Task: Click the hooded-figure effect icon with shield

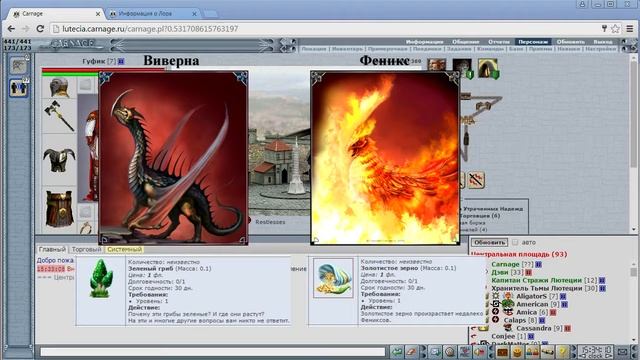Action: point(488,68)
